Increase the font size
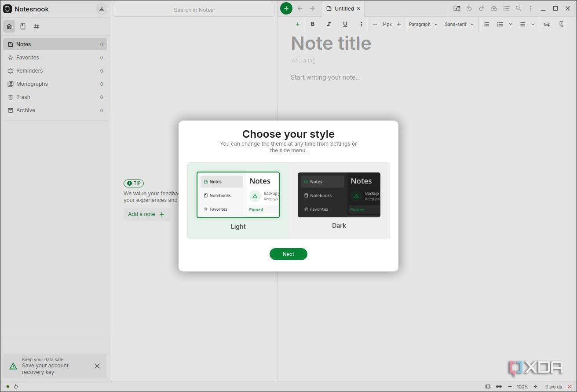The width and height of the screenshot is (577, 392). point(399,24)
